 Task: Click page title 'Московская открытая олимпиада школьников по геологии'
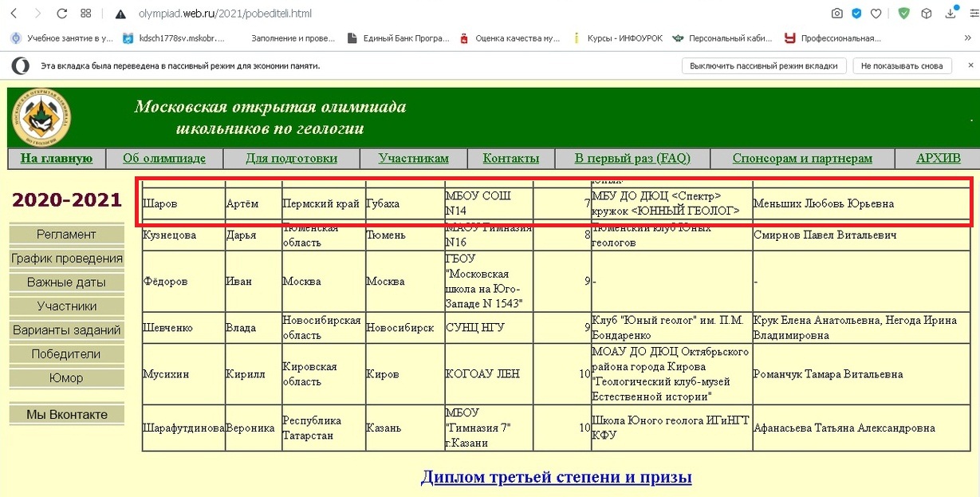[x=270, y=117]
